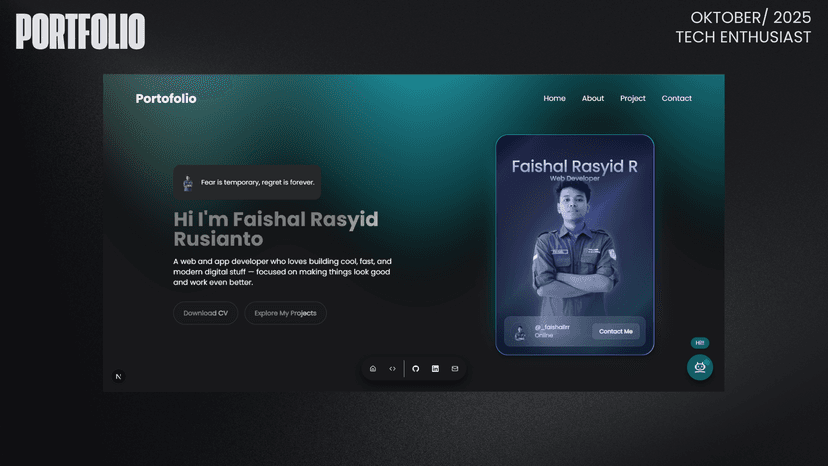
Task: Go to the Project nav item
Action: [x=633, y=98]
